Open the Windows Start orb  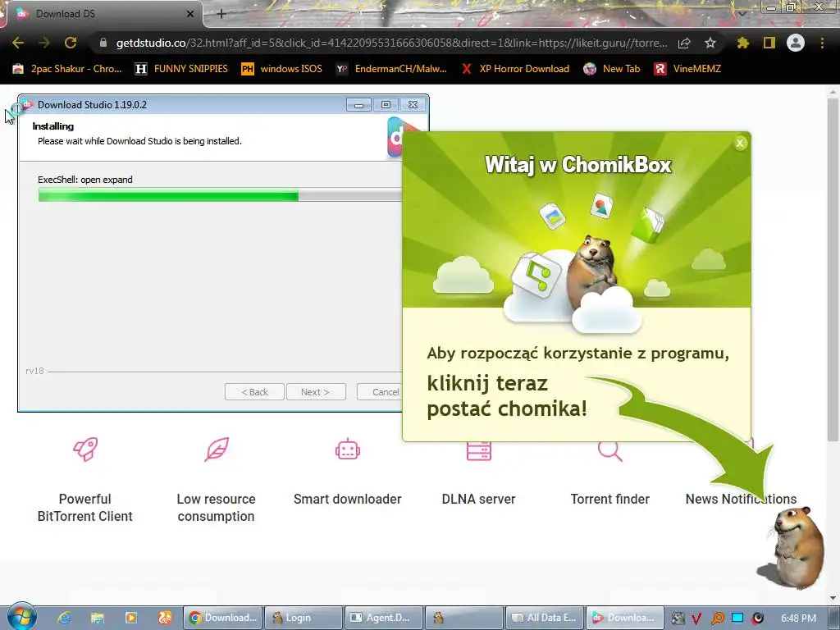click(x=21, y=617)
